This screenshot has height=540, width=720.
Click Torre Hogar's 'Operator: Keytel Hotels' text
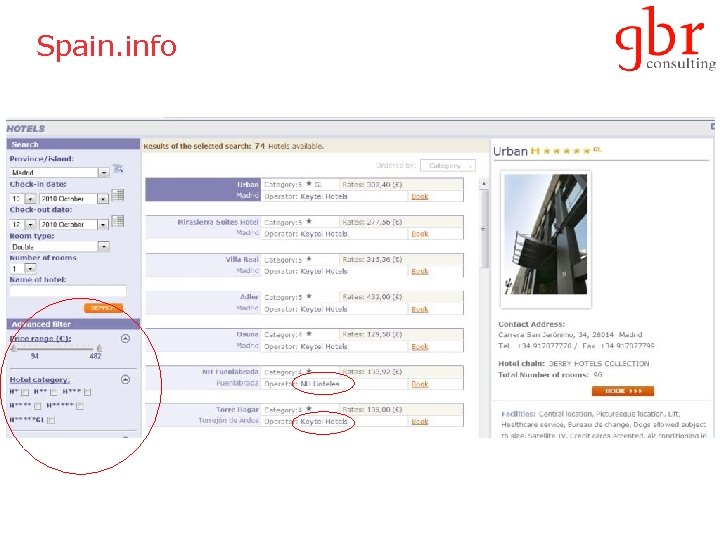306,421
